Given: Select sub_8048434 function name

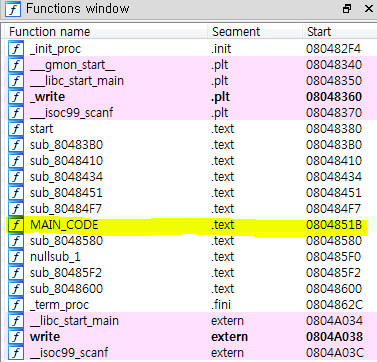Looking at the screenshot, I should 66,177.
